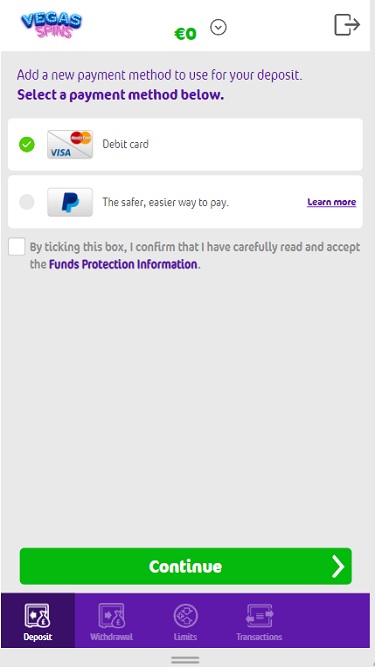Pull up the bottom drawer handle
The image size is (375, 667).
tap(185, 660)
